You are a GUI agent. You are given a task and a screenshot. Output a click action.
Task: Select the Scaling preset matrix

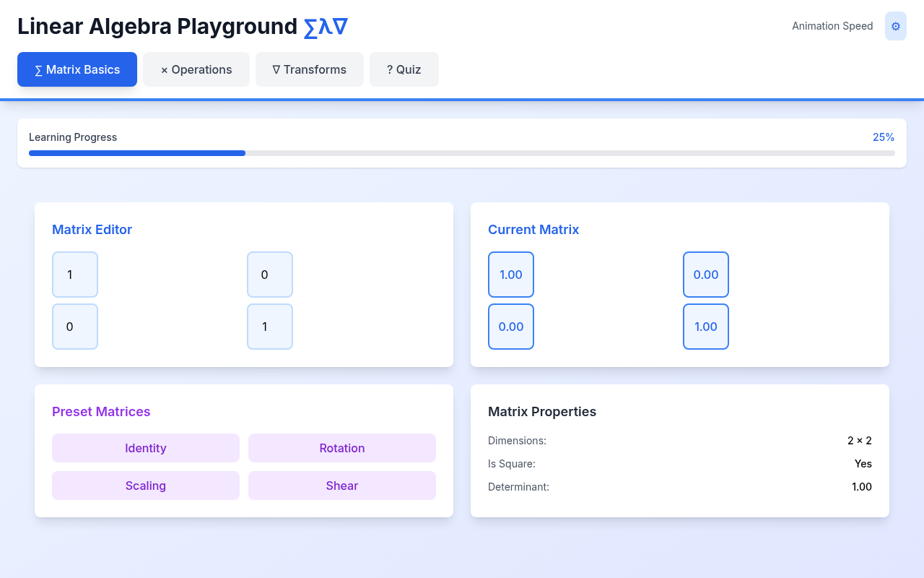(x=146, y=486)
